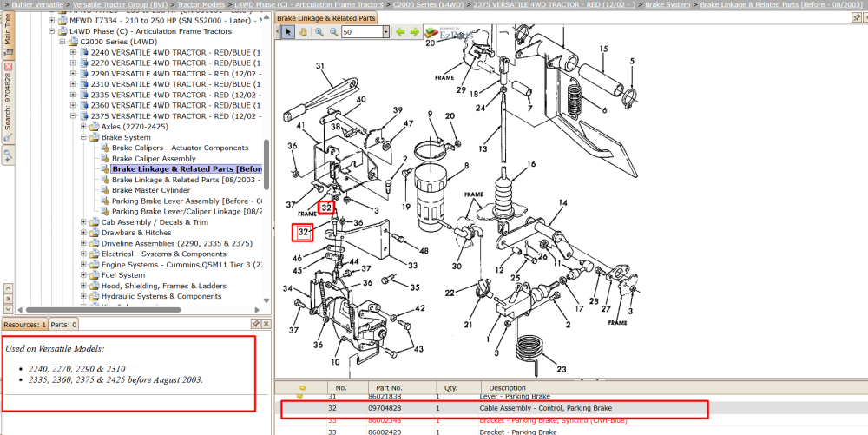Expand the Axles (2270-2425) folder

(x=83, y=127)
